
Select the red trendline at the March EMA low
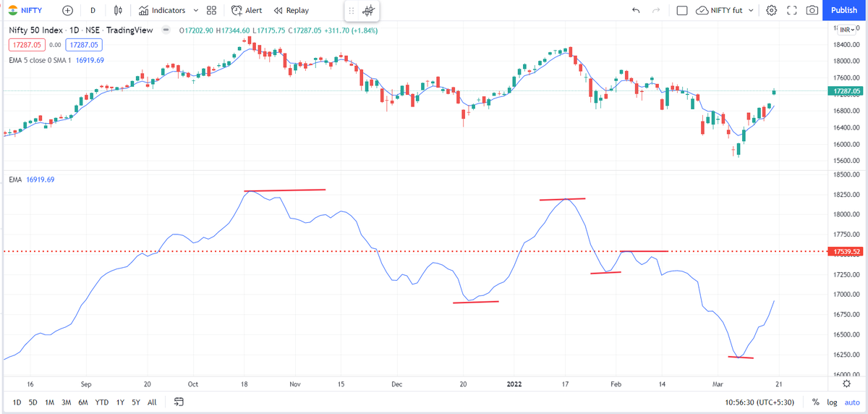point(741,357)
